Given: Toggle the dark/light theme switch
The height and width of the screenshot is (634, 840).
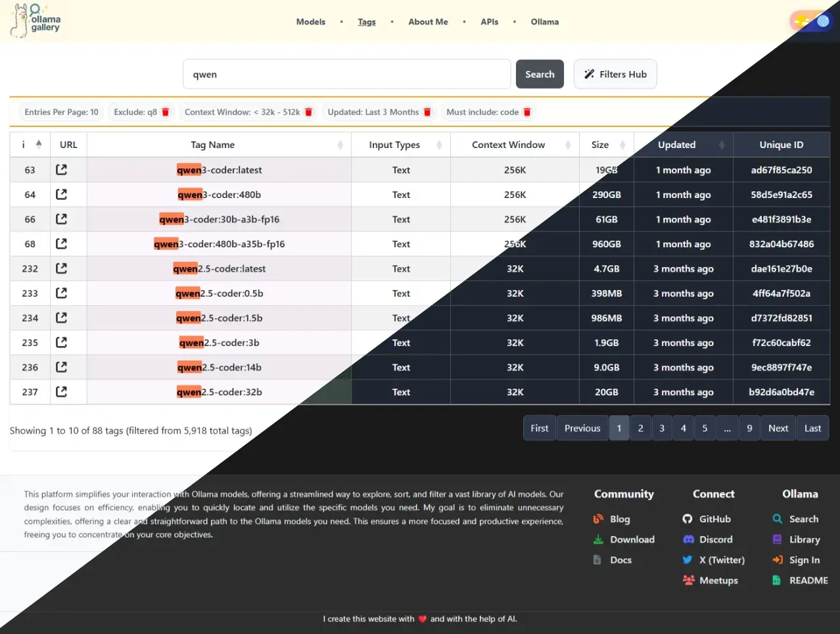Looking at the screenshot, I should (812, 21).
